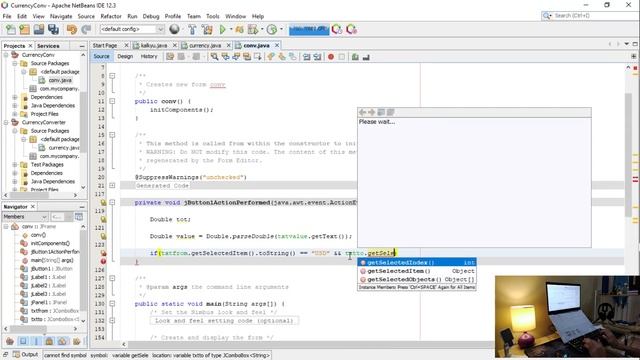Switch to the Services tab
Viewport: 640px width, 360px height.
[48, 46]
